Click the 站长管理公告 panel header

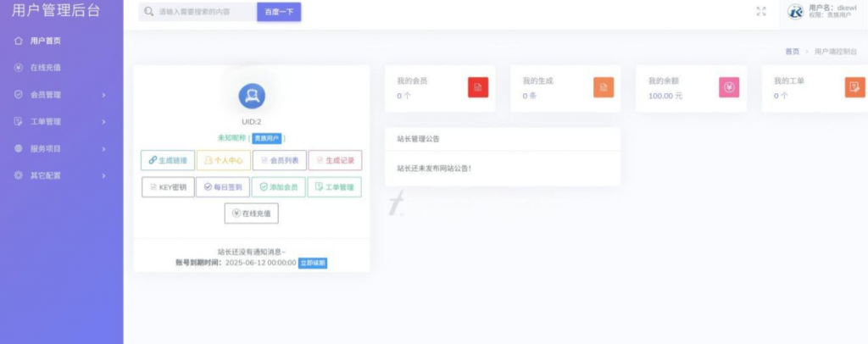(503, 139)
